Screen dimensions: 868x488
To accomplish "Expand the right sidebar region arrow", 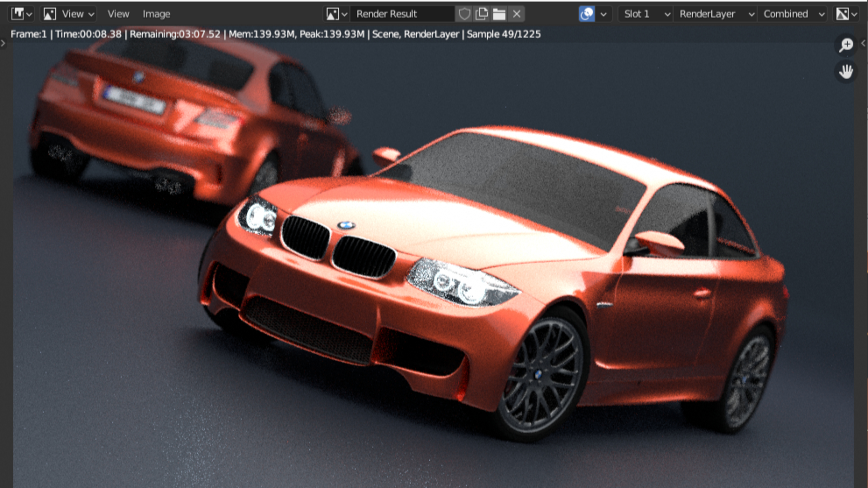I will [863, 43].
